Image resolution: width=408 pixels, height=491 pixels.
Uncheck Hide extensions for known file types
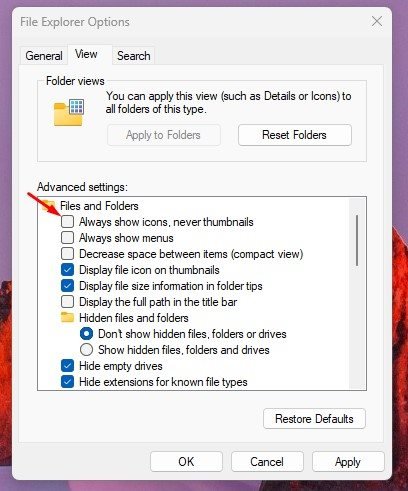[x=67, y=382]
